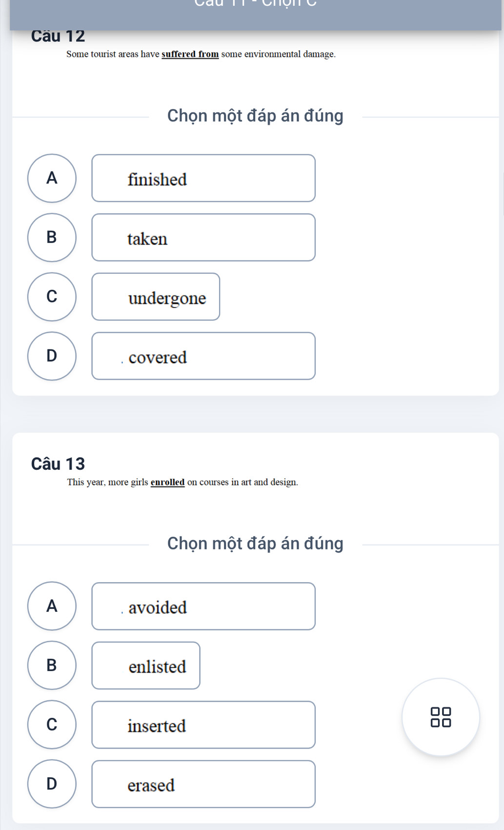Select circle D for question 13
The height and width of the screenshot is (830, 504).
pos(52,784)
